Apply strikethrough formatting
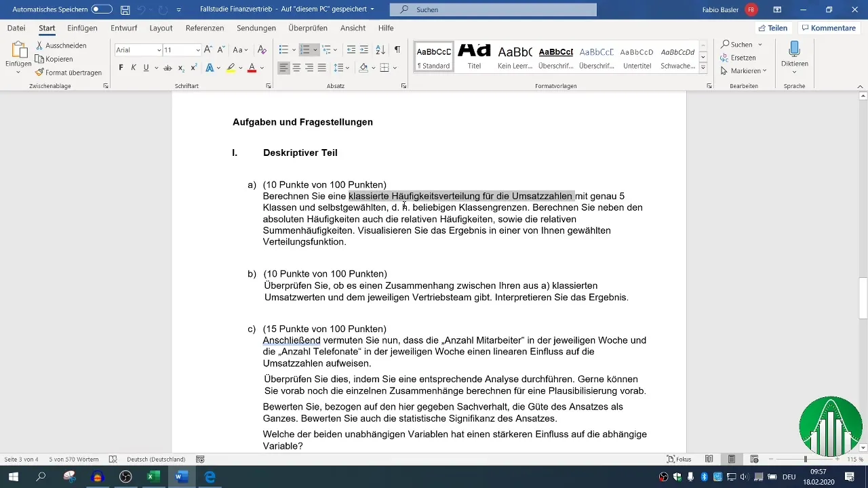 tap(167, 68)
